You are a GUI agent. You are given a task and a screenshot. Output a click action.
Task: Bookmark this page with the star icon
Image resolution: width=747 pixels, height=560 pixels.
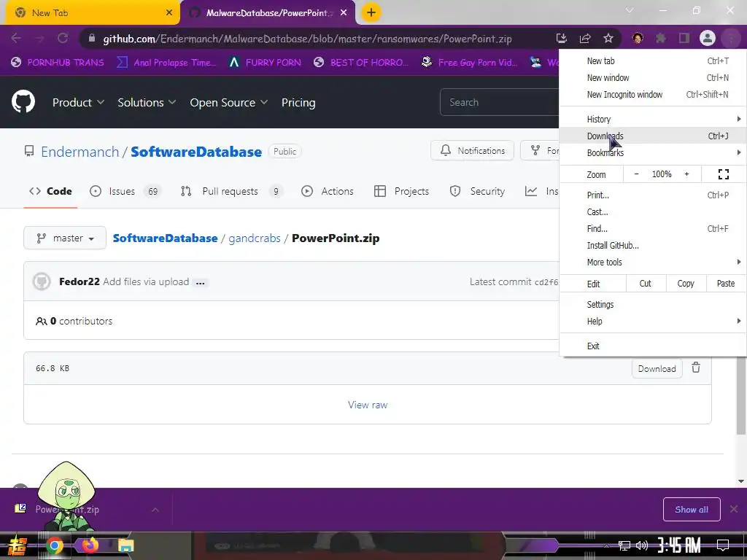tap(608, 39)
